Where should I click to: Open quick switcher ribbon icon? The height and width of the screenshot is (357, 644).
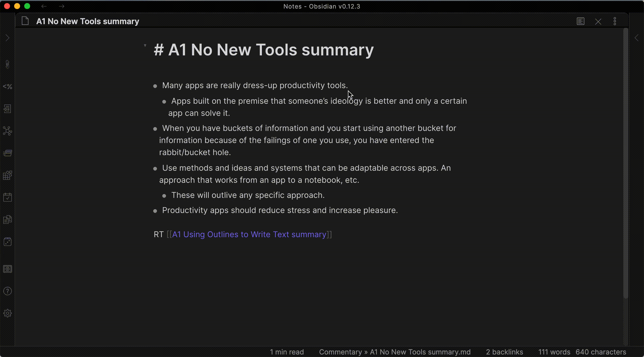[8, 109]
